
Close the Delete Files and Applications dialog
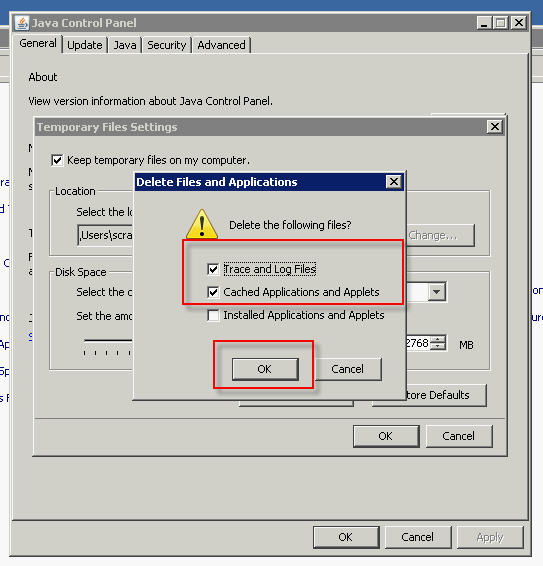(394, 182)
